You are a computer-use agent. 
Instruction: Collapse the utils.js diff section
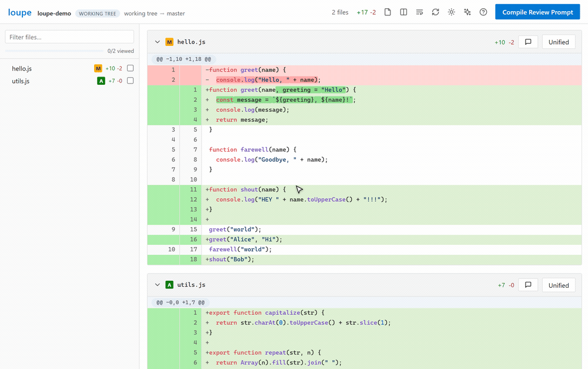[158, 285]
